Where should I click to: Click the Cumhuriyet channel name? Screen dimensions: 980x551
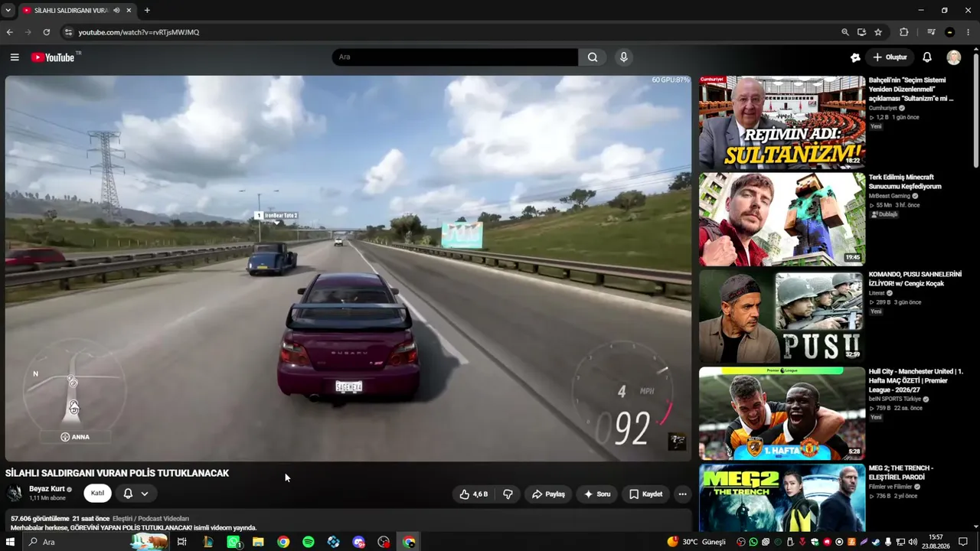point(884,108)
